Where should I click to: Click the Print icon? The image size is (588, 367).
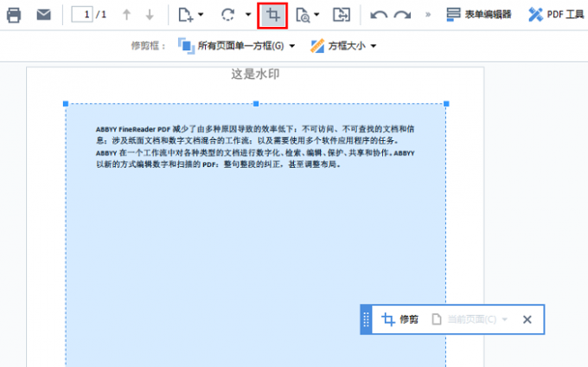(x=14, y=15)
